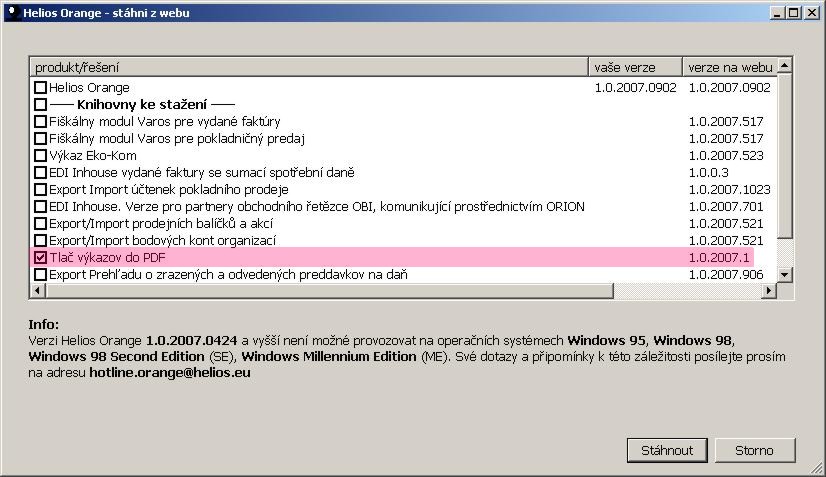
Task: Check Export/Import bodových kont organizací
Action: click(x=40, y=240)
